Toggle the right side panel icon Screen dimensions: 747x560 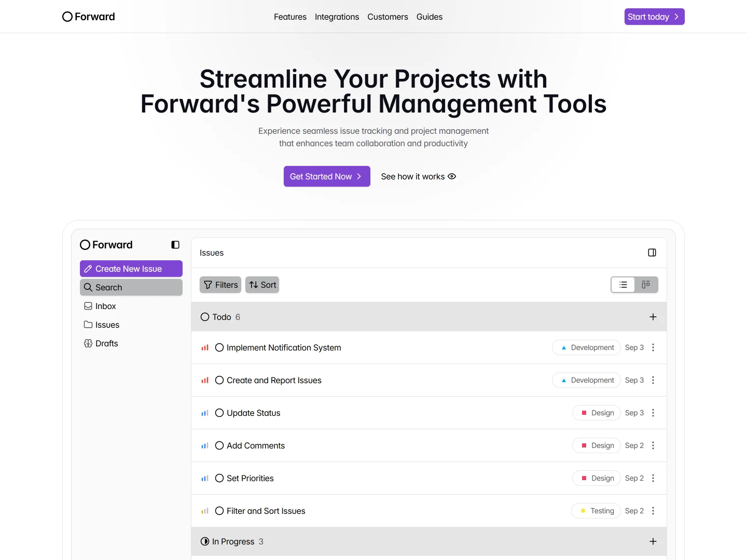point(652,253)
